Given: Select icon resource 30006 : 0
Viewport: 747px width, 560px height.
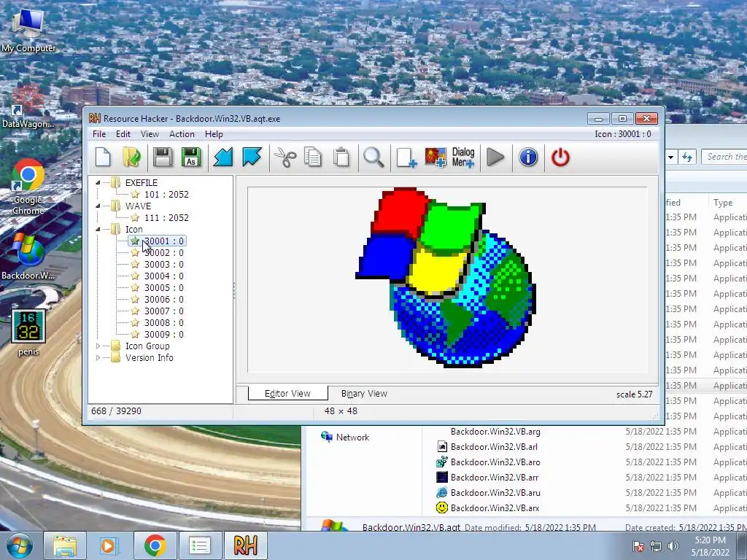Looking at the screenshot, I should point(164,300).
